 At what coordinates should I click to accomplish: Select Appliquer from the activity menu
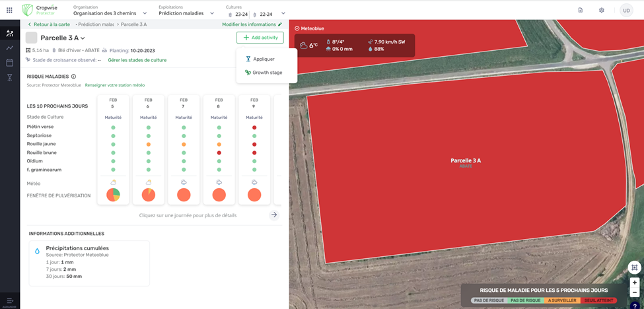tap(263, 59)
